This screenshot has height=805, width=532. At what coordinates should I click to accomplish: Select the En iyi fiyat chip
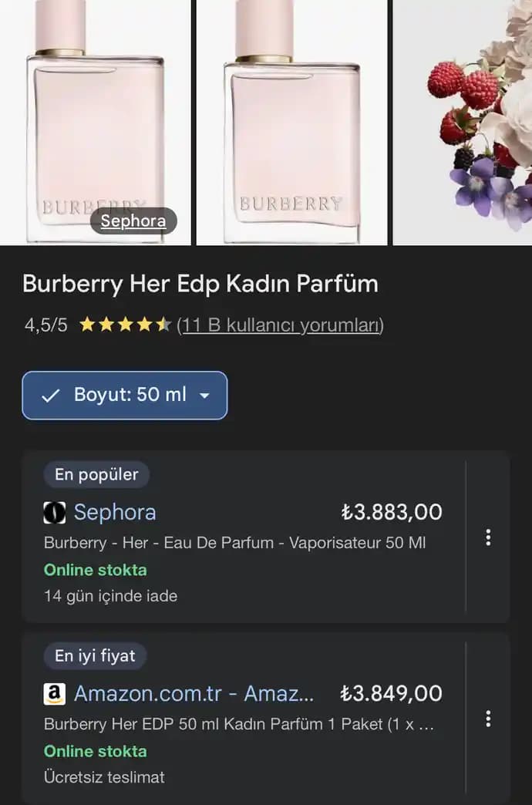click(x=94, y=656)
